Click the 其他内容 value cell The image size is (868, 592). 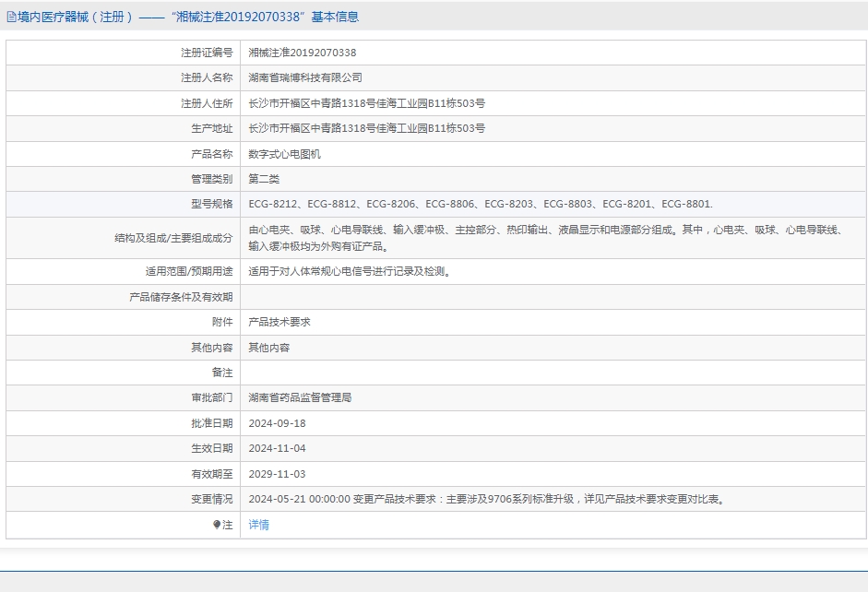(x=553, y=348)
